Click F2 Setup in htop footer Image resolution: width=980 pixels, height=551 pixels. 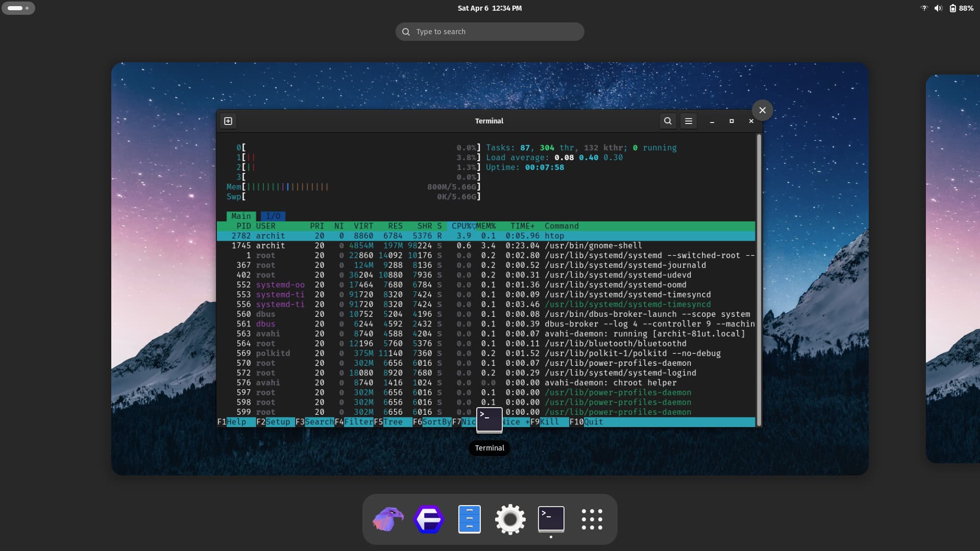coord(276,422)
